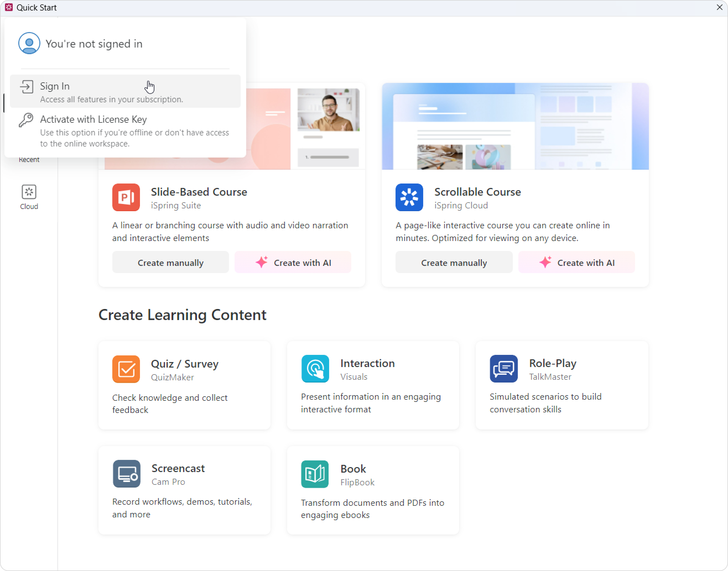Launch the Screencast Cam Pro icon
The image size is (728, 571).
pos(126,474)
